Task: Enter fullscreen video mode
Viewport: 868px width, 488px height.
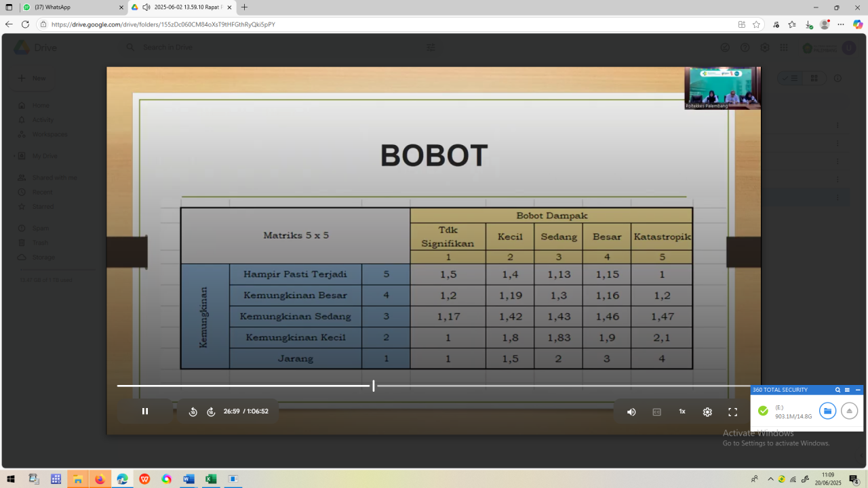Action: 732,412
